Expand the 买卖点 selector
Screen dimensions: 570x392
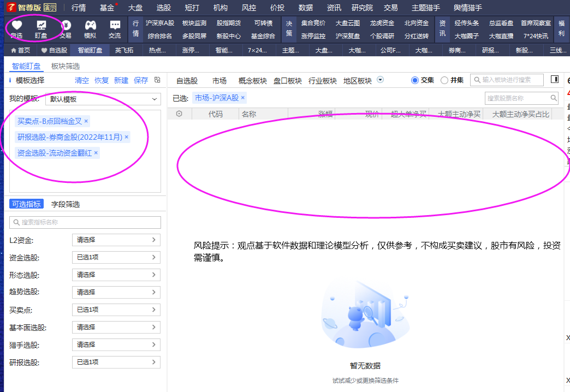point(116,310)
